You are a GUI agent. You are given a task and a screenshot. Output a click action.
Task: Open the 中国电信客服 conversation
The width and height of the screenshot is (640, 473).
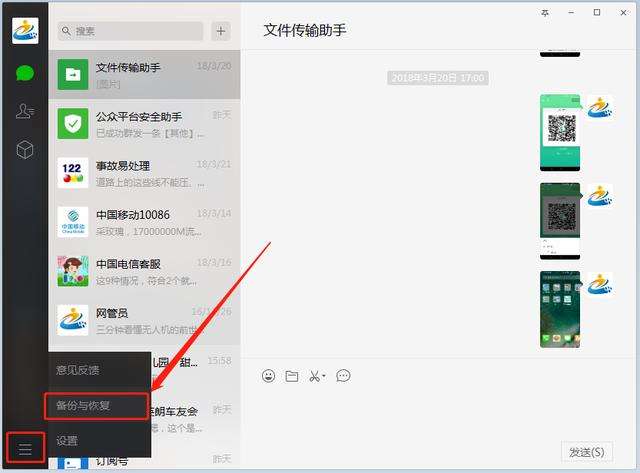(144, 271)
